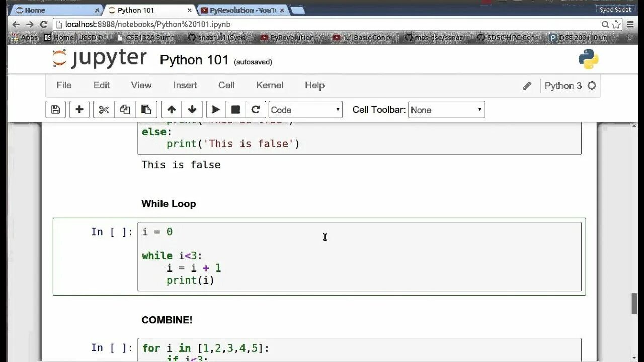The image size is (644, 362).
Task: Paste cell below with the clipboard icon
Action: [146, 110]
